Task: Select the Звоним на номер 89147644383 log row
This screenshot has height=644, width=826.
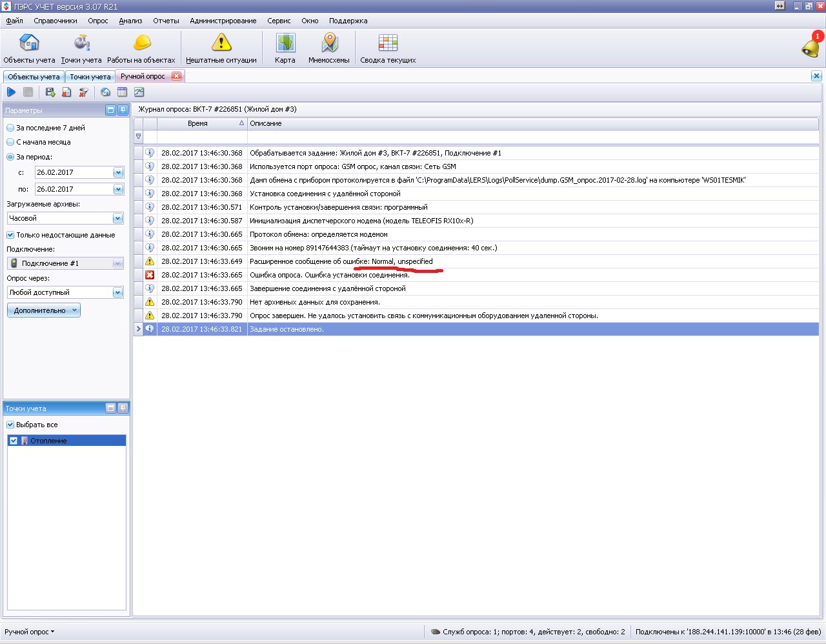Action: 476,248
